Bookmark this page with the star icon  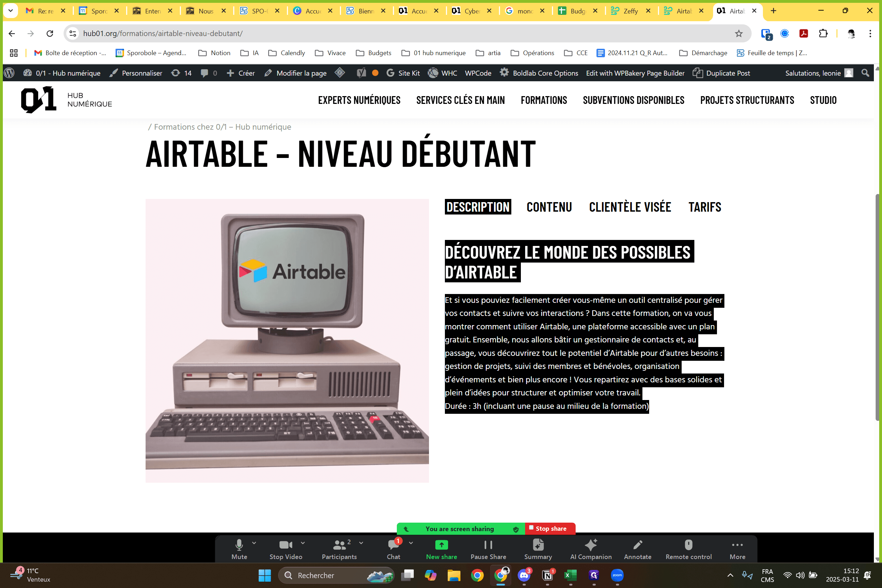click(739, 33)
